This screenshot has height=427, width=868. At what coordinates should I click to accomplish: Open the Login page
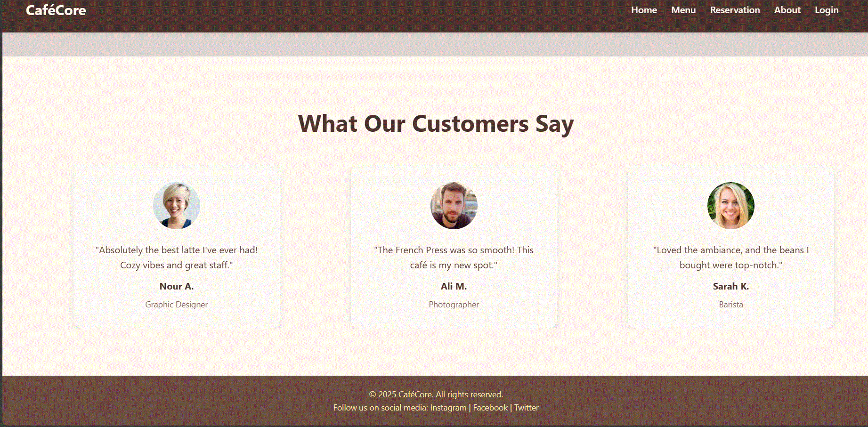(827, 10)
